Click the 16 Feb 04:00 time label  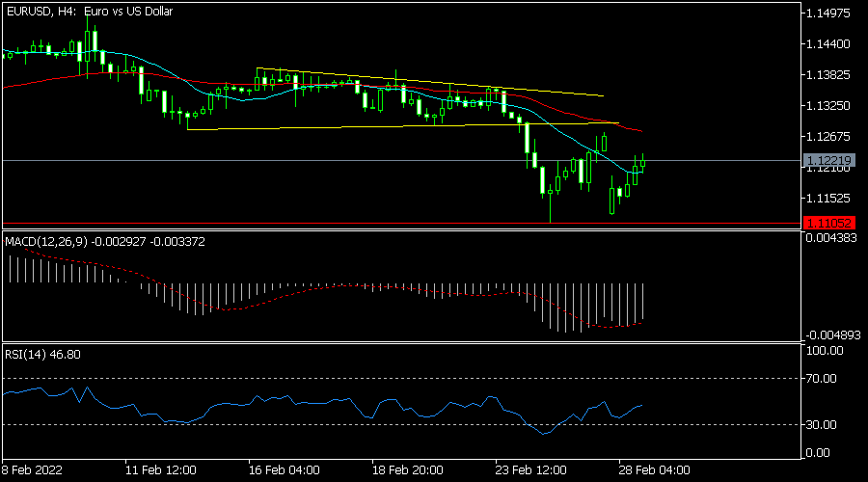(x=284, y=470)
